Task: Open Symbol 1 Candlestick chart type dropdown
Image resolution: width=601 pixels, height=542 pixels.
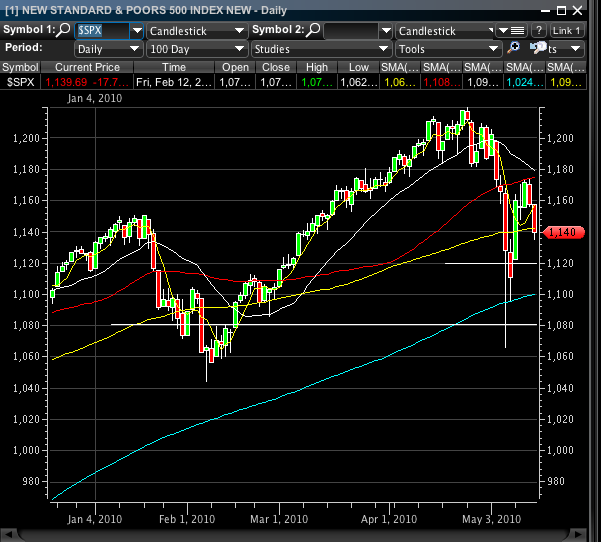Action: (196, 30)
